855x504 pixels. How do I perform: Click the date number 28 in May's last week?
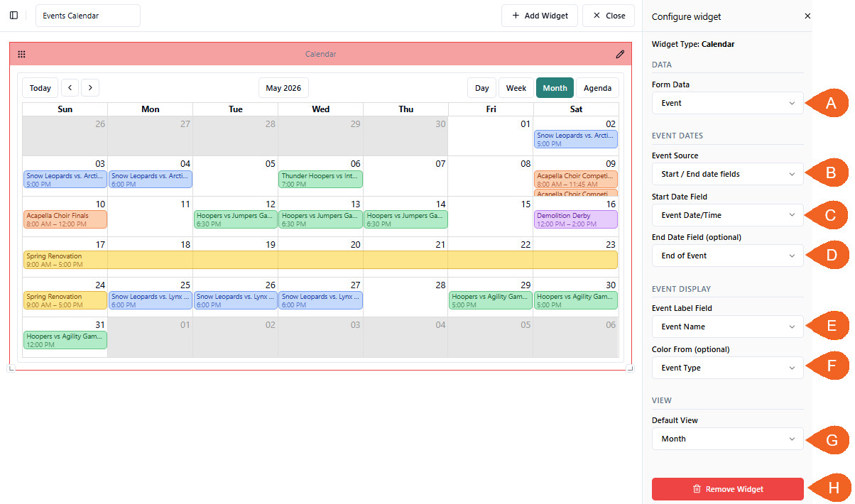(x=440, y=285)
